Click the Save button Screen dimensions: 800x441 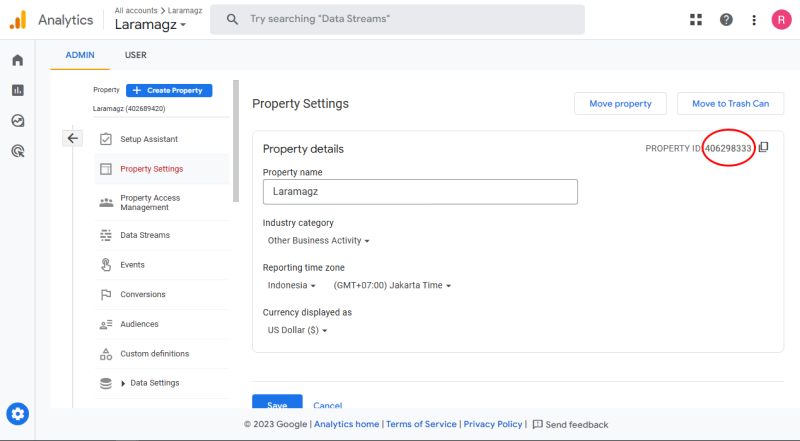pyautogui.click(x=277, y=402)
